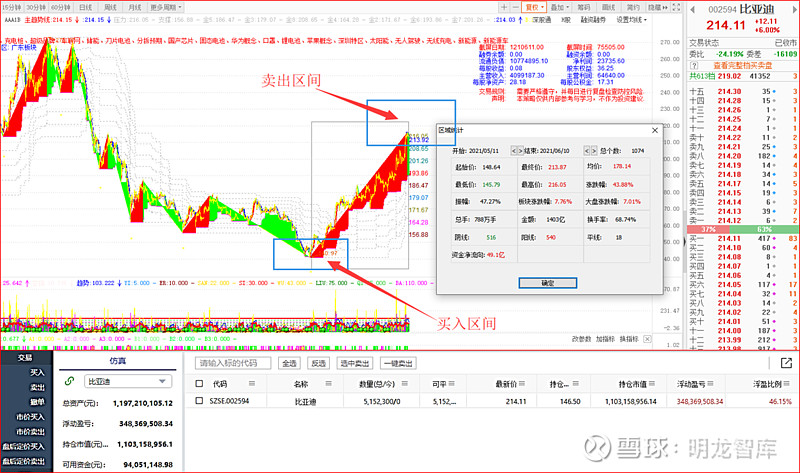Click the 画线 drawing toolbar button
Image resolution: width=800 pixels, height=473 pixels.
[x=608, y=7]
